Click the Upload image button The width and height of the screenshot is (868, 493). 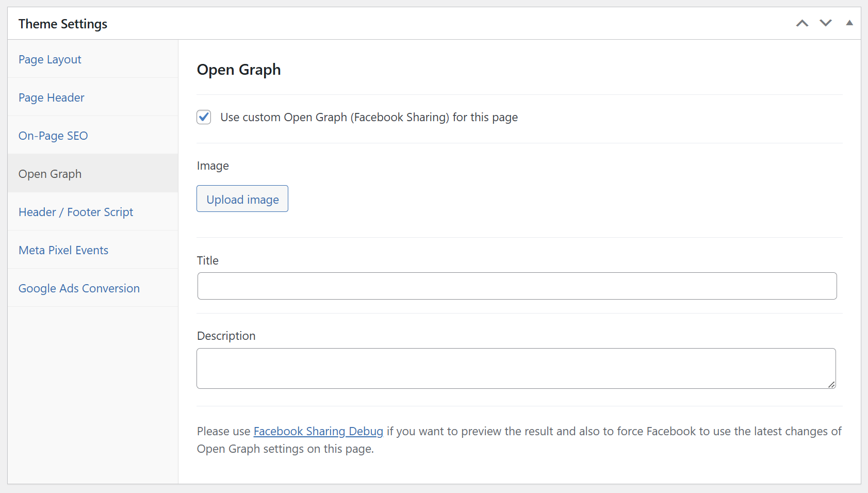[x=242, y=199]
